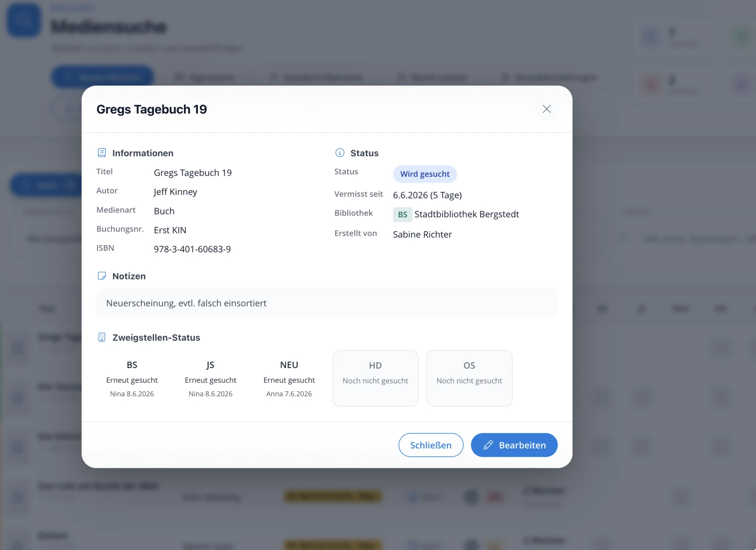Click the 'Buchungsnr.' label
The width and height of the screenshot is (756, 550).
point(120,229)
